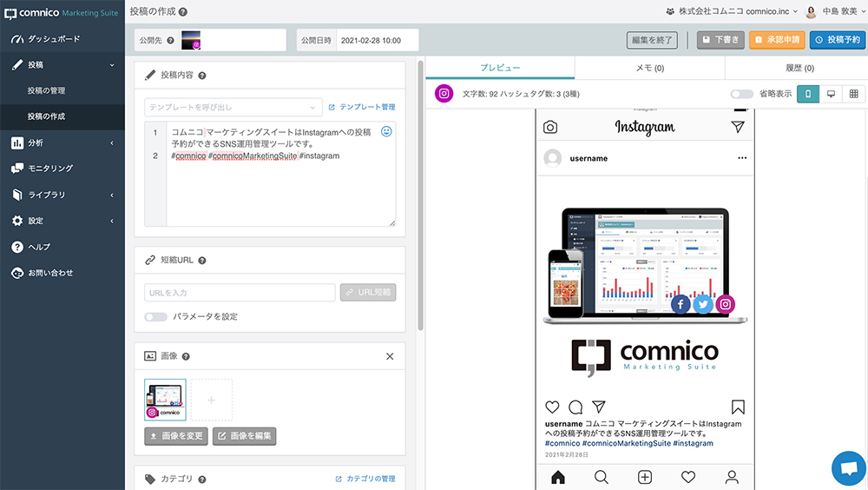Click the Instagram account icon in preview header
Viewport: 868px width, 490px height.
[x=444, y=94]
